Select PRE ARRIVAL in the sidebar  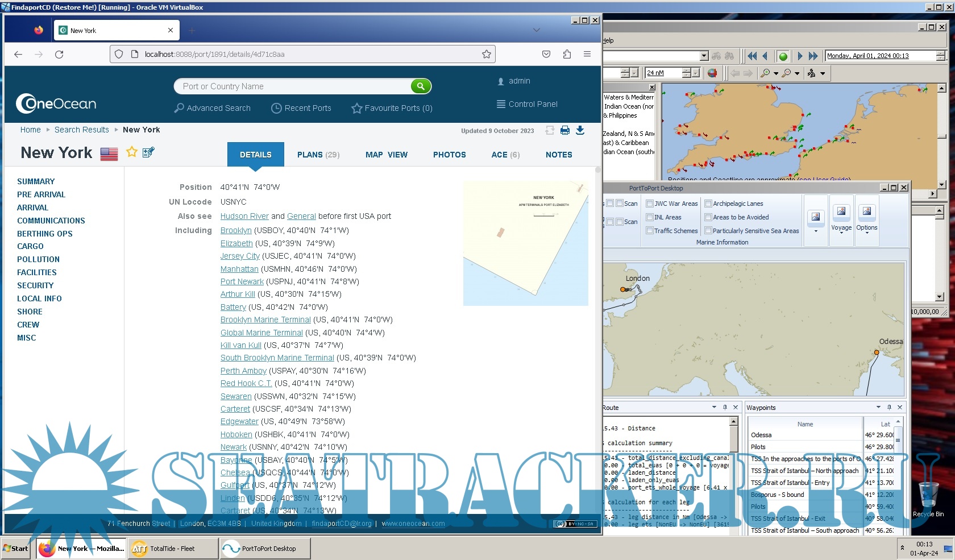tap(41, 194)
